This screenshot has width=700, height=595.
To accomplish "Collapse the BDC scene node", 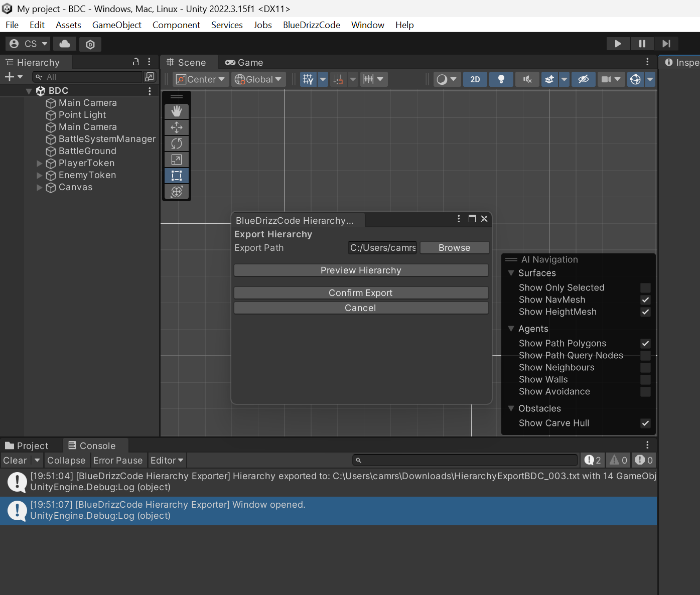I will [x=29, y=91].
